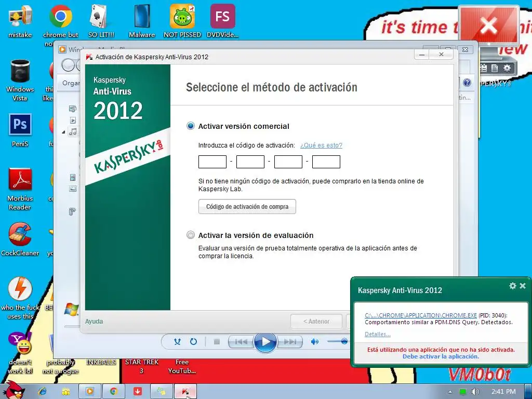Click Kaspersky gadget reports document icon

pos(495,68)
